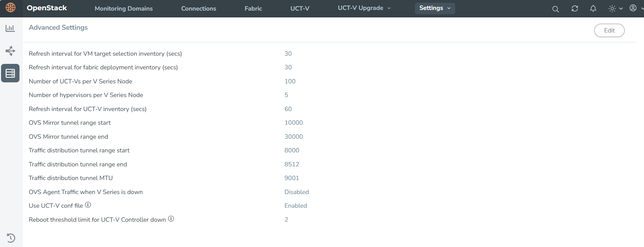Select value 2 for Reboot threshold limit
The height and width of the screenshot is (247, 644).
(x=287, y=220)
